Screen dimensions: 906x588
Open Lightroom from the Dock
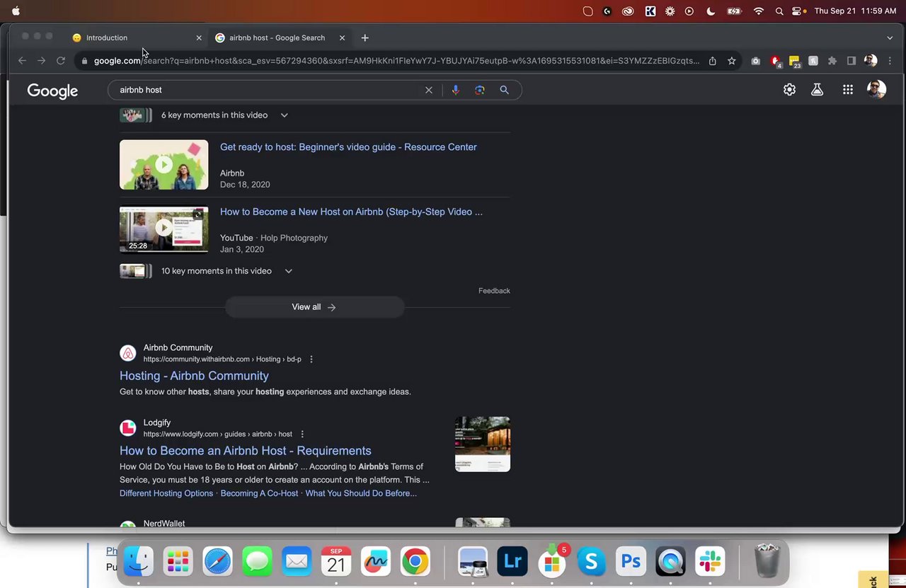coord(512,563)
